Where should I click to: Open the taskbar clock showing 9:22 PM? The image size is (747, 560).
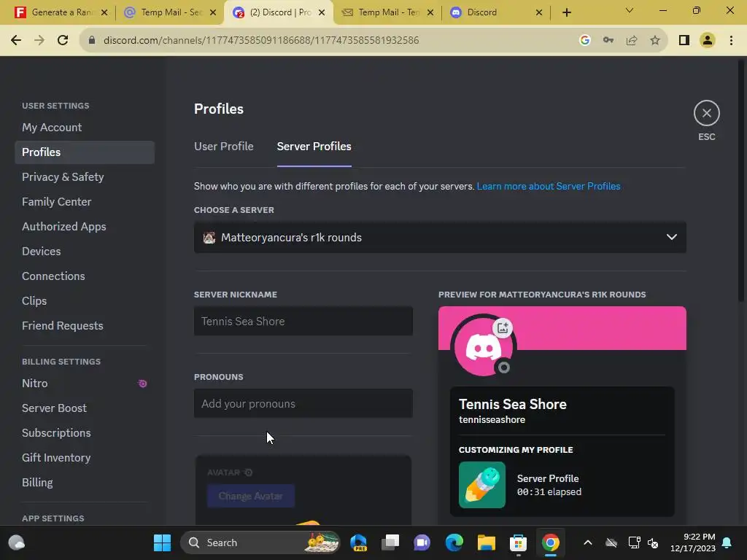[x=693, y=542]
